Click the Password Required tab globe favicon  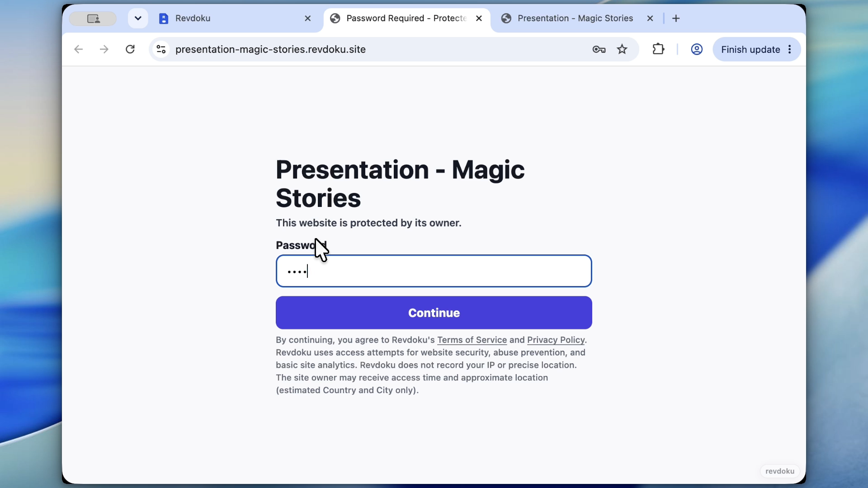pyautogui.click(x=335, y=19)
